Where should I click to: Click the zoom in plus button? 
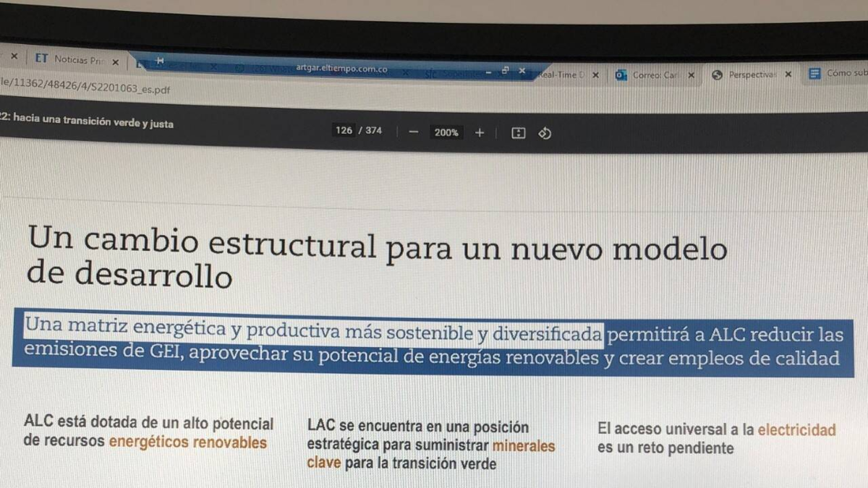pyautogui.click(x=479, y=132)
